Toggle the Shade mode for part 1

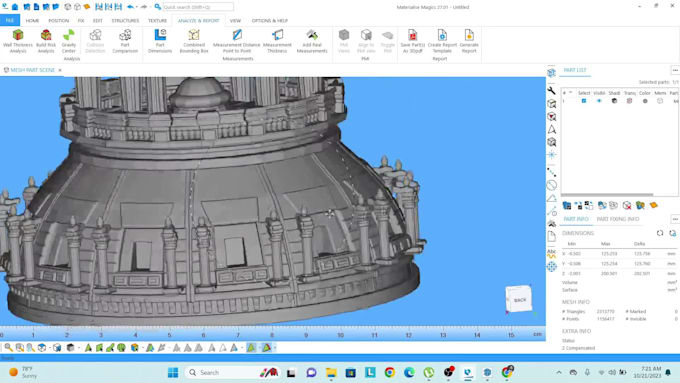point(614,101)
